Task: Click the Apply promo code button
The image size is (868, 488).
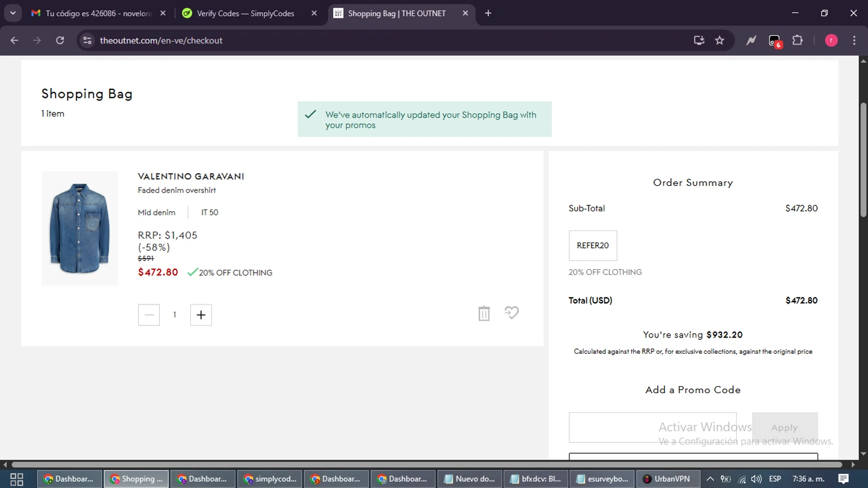Action: click(785, 427)
